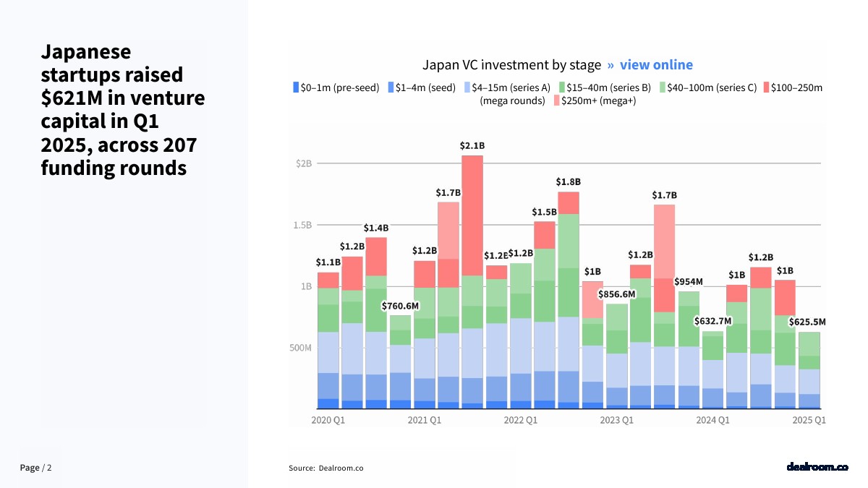Click the dealroom.co logo
Viewport: 868px width, 488px height.
[x=817, y=467]
